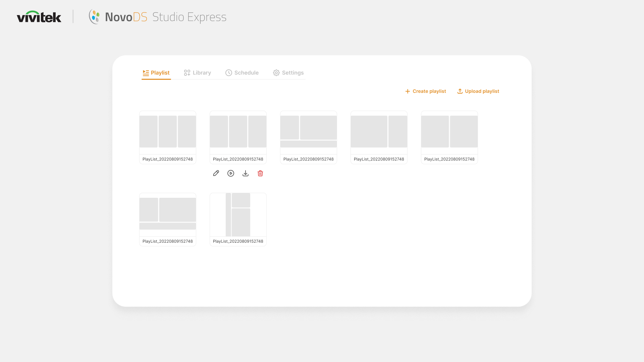This screenshot has width=644, height=362.
Task: Click the upload arrow icon
Action: (x=460, y=91)
